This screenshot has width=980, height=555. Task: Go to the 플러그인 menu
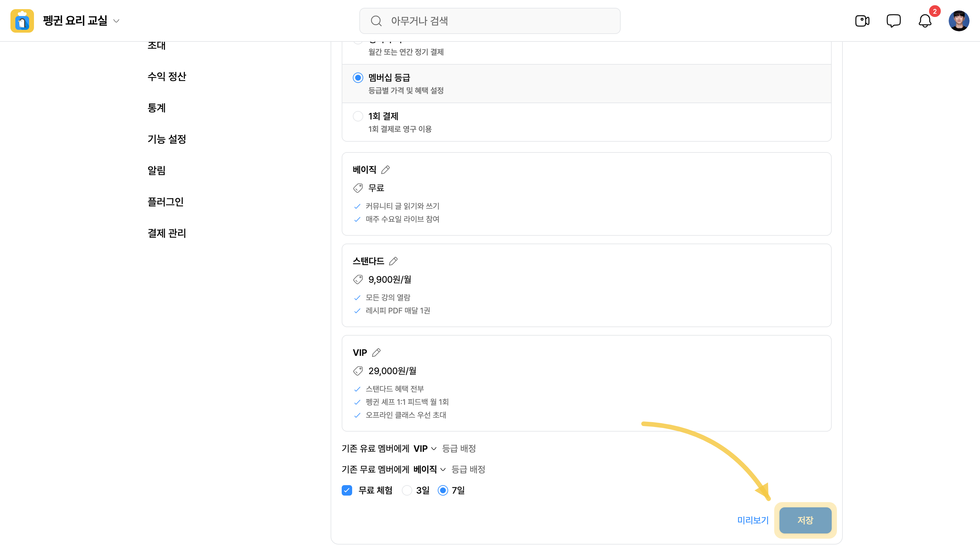[166, 202]
